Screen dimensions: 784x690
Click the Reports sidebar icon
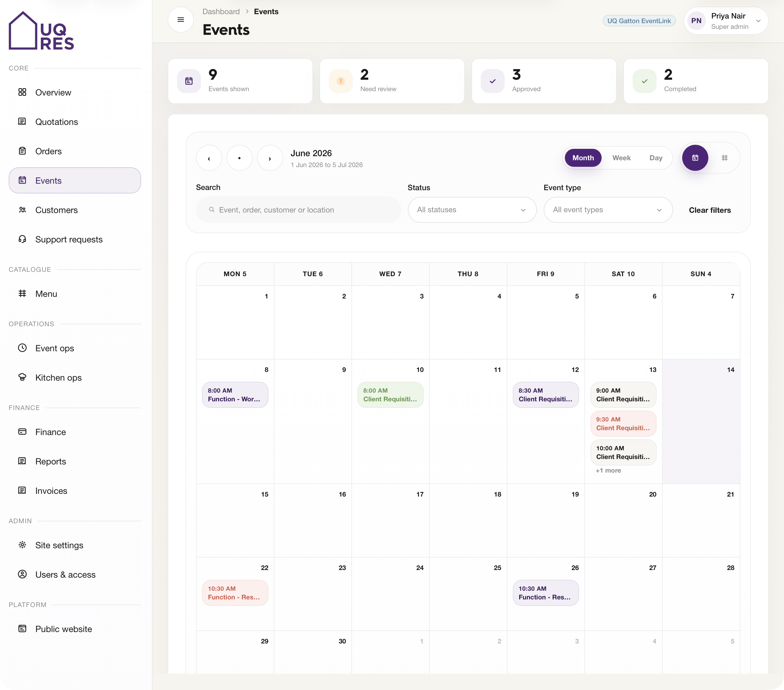point(22,461)
